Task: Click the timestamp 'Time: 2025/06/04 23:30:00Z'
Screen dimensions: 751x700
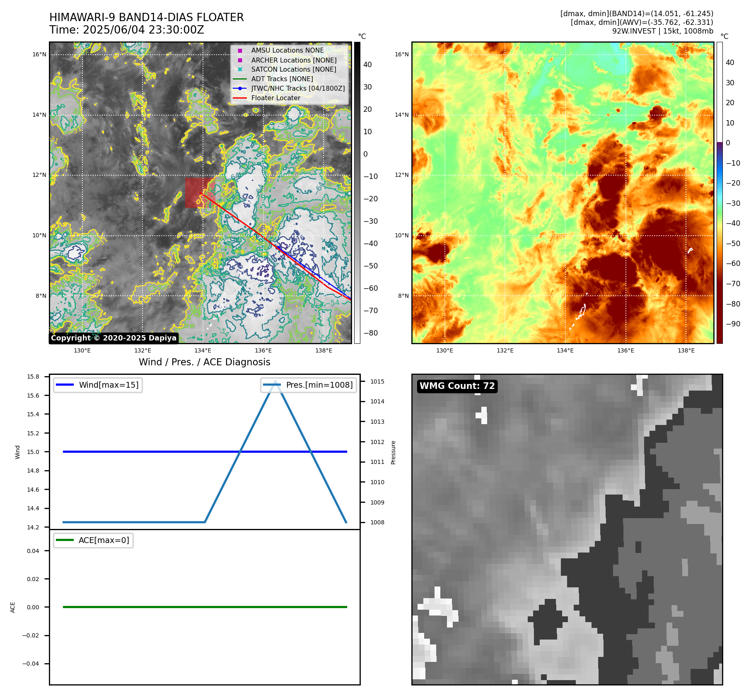Action: (127, 30)
